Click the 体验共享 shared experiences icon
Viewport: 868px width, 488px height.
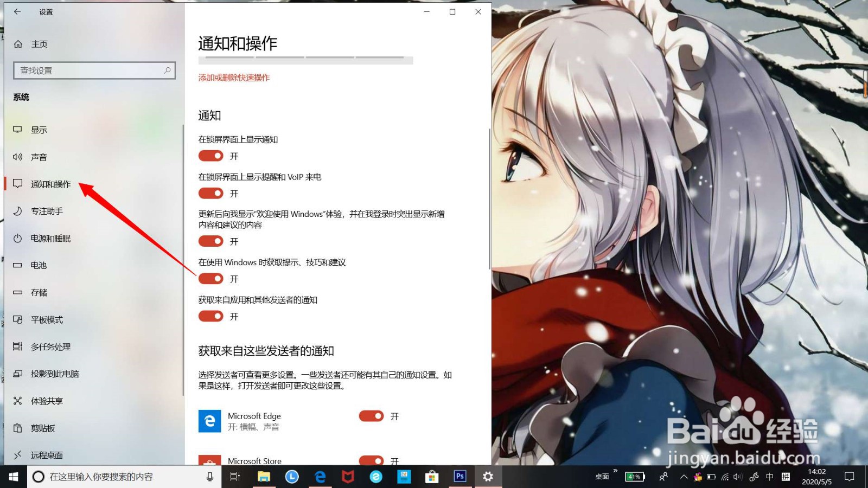click(18, 401)
